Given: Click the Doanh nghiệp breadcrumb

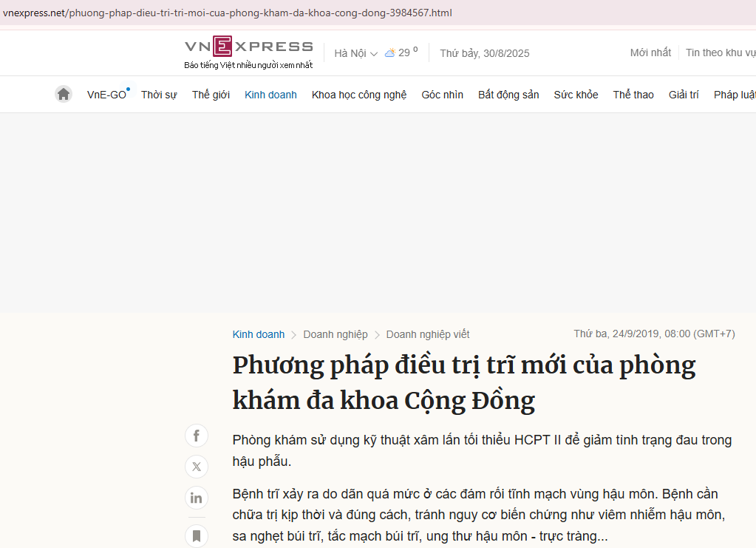Looking at the screenshot, I should point(335,334).
